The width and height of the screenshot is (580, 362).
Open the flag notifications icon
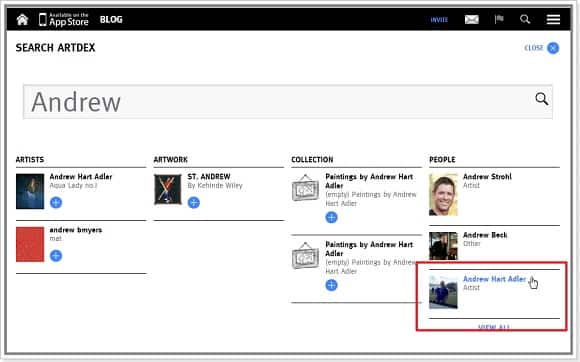pyautogui.click(x=499, y=19)
